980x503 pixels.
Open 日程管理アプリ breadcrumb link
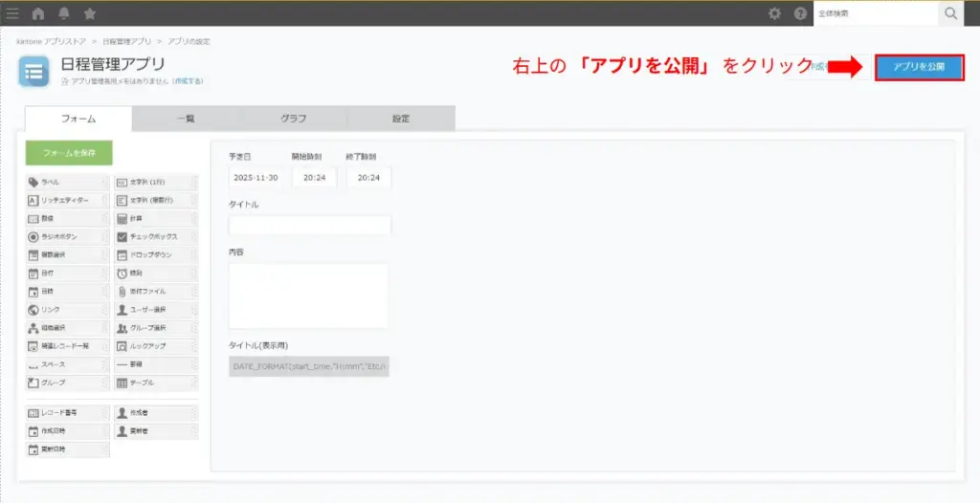click(127, 41)
